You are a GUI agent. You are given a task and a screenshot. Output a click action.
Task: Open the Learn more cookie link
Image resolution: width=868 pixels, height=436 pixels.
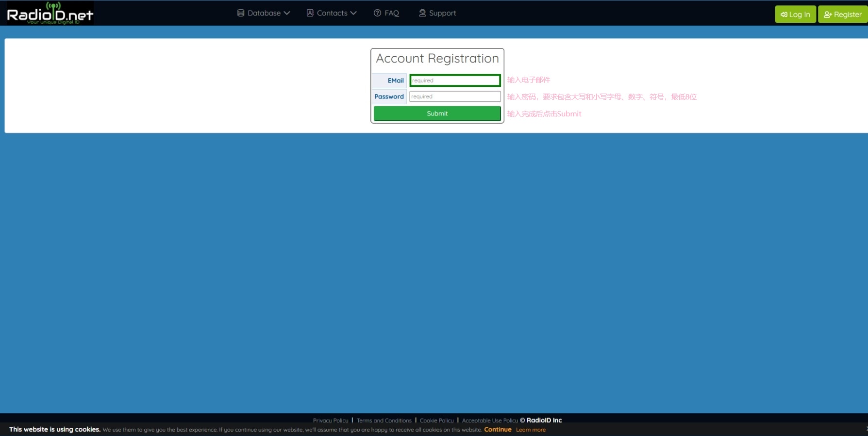(x=531, y=430)
